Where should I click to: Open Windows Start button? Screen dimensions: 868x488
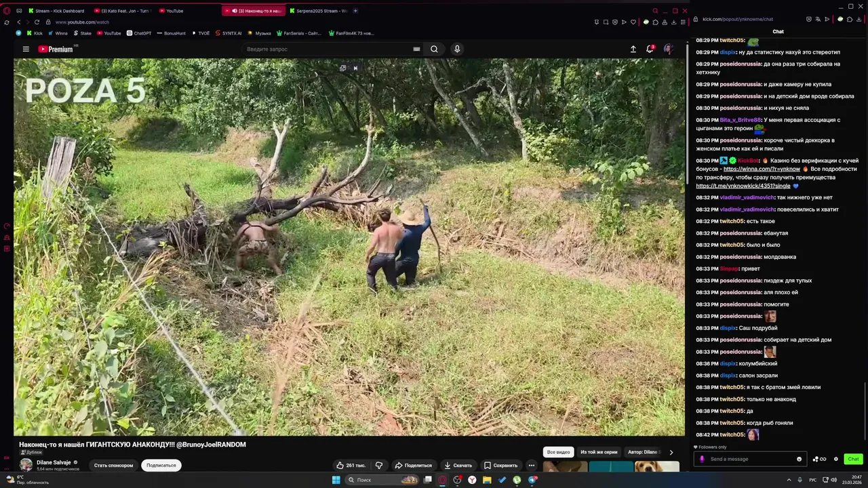(336, 480)
